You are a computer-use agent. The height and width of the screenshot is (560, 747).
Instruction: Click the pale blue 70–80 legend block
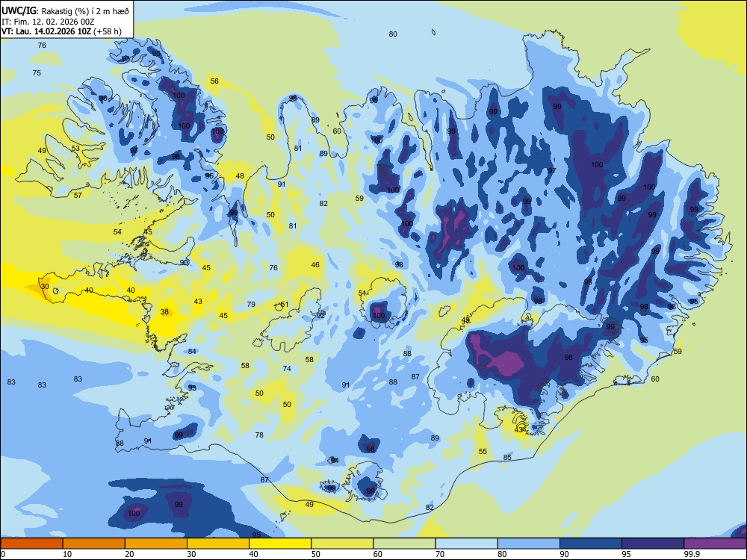pos(466,544)
